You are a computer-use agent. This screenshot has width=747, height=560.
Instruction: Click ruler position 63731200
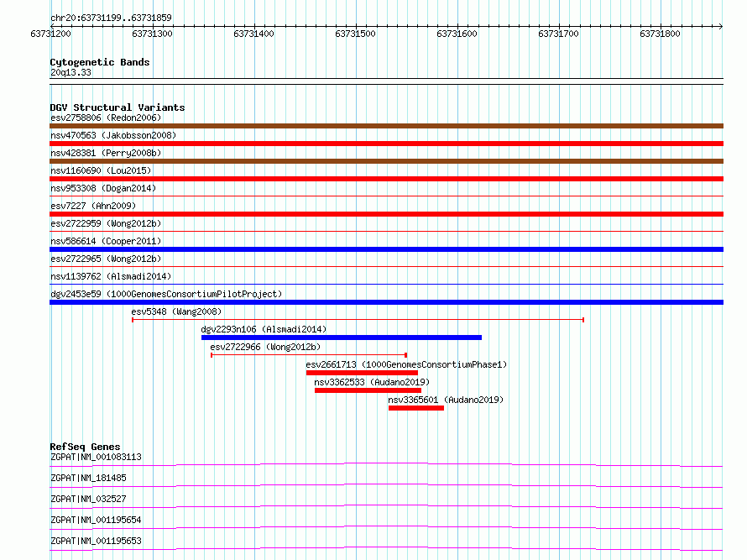click(x=50, y=34)
